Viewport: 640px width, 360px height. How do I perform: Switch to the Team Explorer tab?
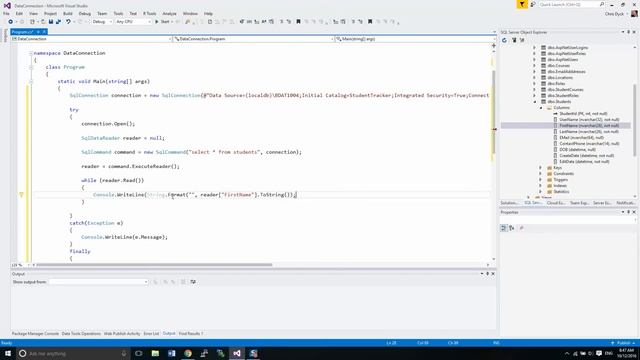pyautogui.click(x=579, y=203)
